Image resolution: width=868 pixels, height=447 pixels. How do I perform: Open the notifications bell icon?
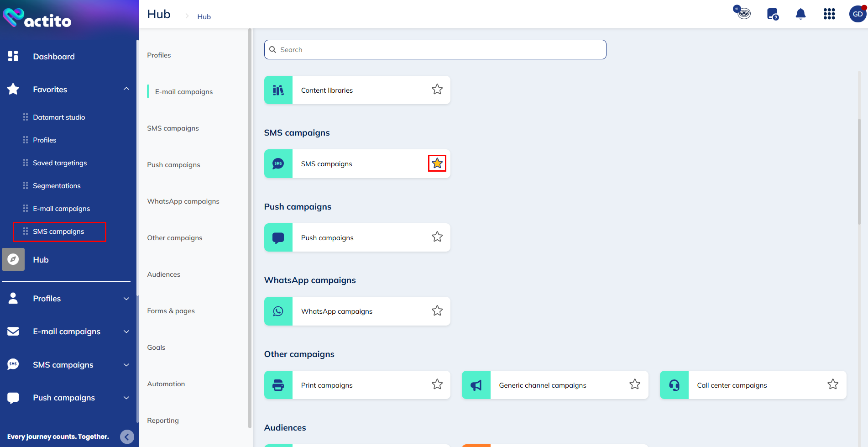800,14
